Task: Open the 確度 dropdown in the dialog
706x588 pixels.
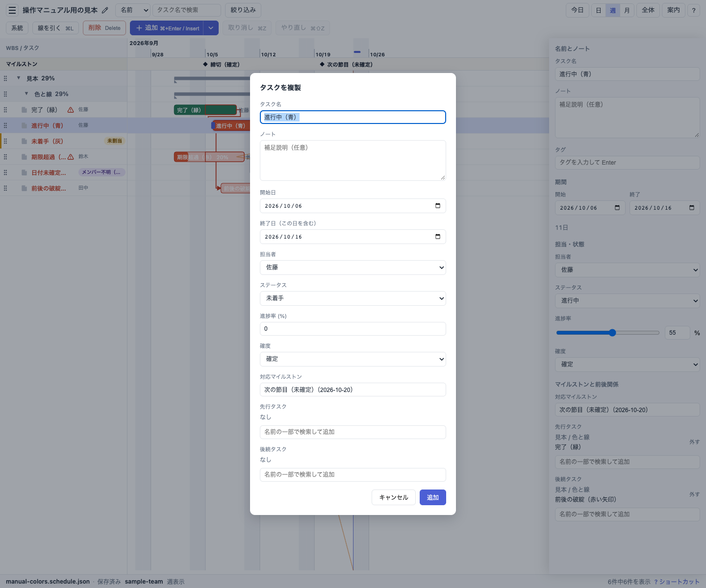Action: pos(353,359)
